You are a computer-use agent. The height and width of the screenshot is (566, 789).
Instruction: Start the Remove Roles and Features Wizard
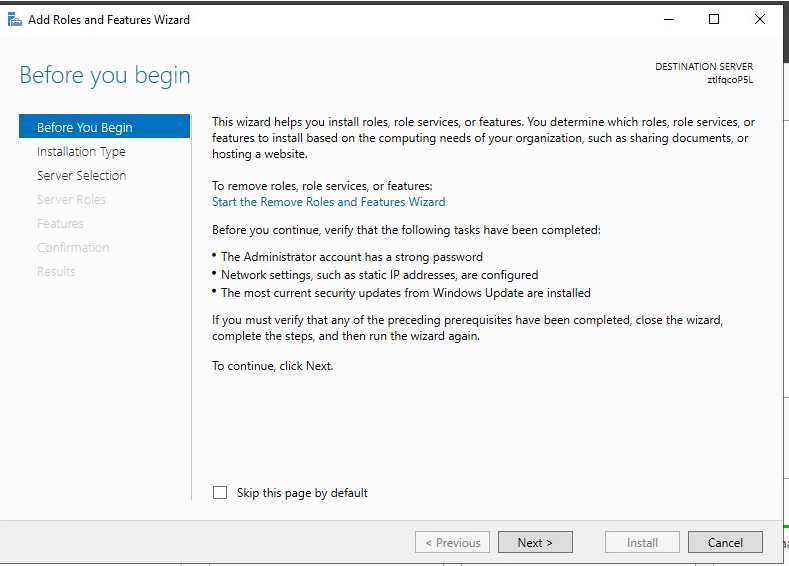coord(329,201)
